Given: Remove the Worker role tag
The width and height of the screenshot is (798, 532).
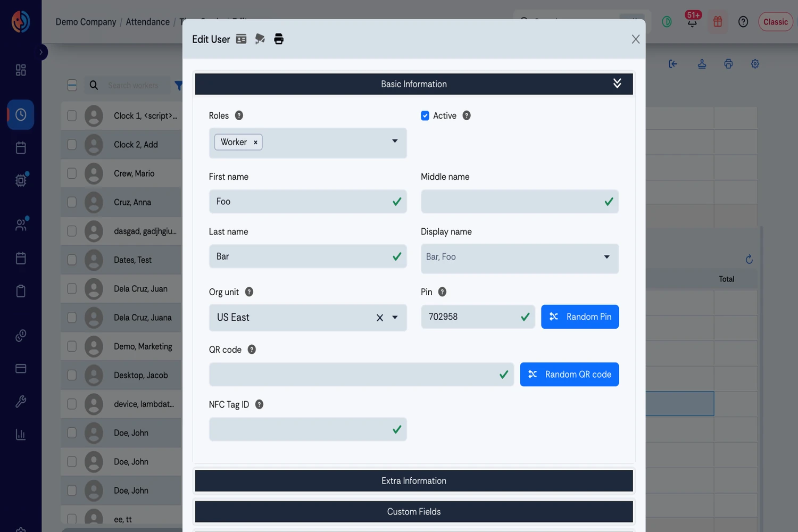Looking at the screenshot, I should click(255, 142).
